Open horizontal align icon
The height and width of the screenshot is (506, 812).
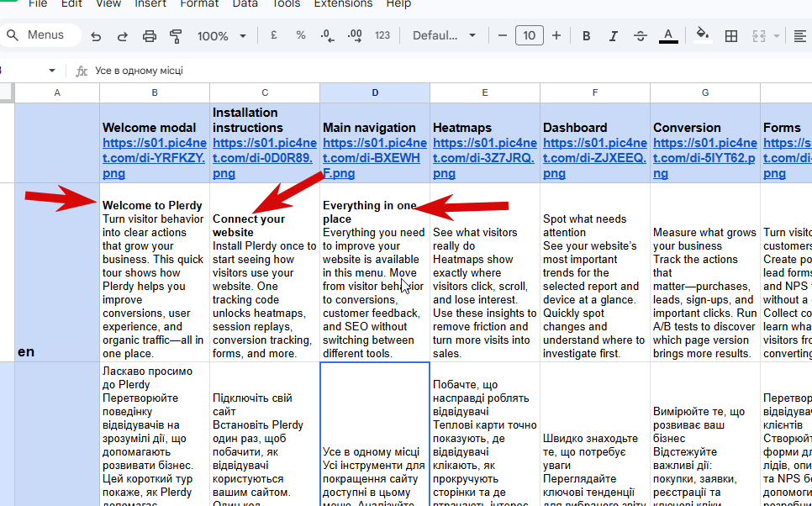click(800, 36)
